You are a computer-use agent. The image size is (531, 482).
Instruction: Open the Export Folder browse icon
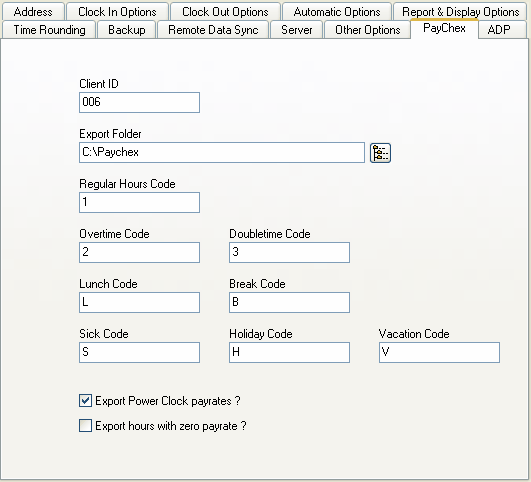pyautogui.click(x=380, y=153)
